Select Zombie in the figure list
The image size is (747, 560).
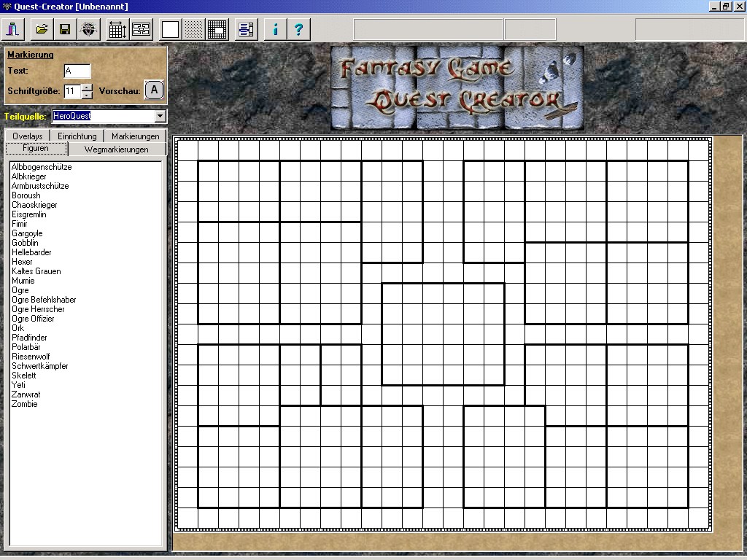click(x=24, y=404)
